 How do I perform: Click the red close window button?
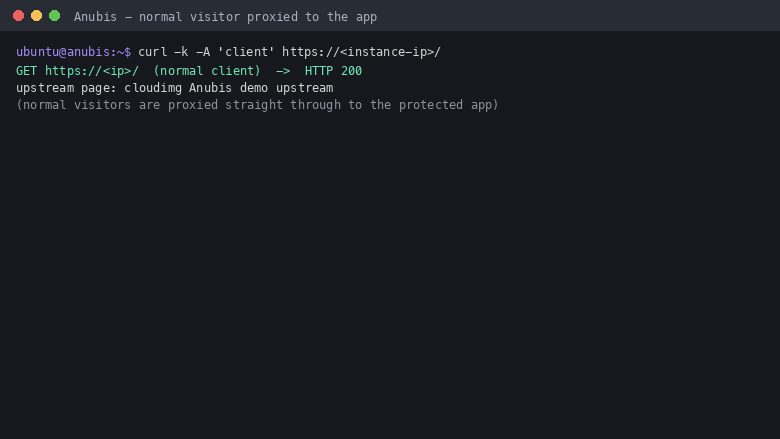point(18,16)
